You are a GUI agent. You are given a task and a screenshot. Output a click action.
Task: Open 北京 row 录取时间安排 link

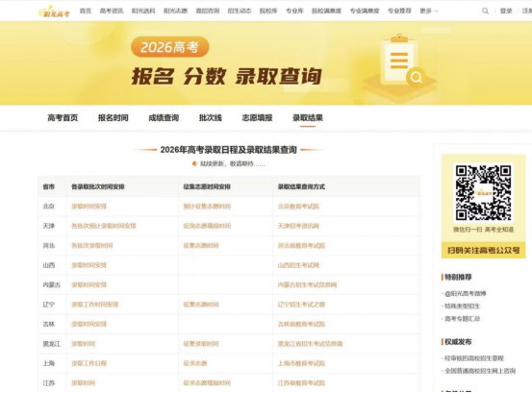89,207
